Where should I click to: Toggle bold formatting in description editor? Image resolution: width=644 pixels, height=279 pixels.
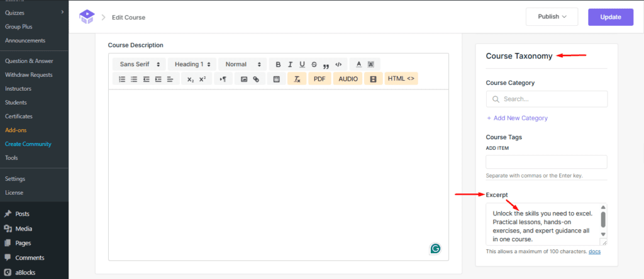click(x=278, y=64)
